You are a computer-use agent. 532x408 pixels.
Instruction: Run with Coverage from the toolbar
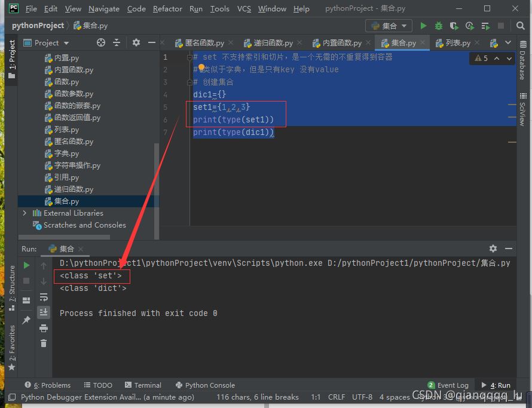click(454, 26)
